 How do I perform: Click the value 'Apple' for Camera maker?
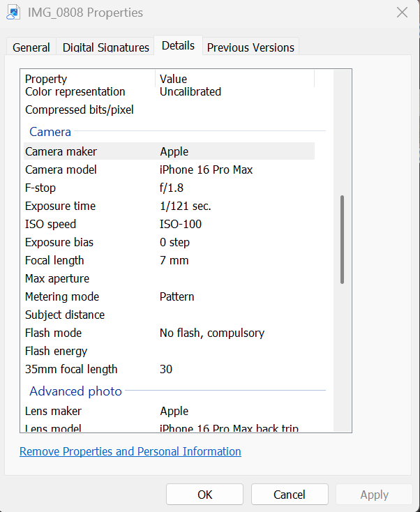(174, 151)
